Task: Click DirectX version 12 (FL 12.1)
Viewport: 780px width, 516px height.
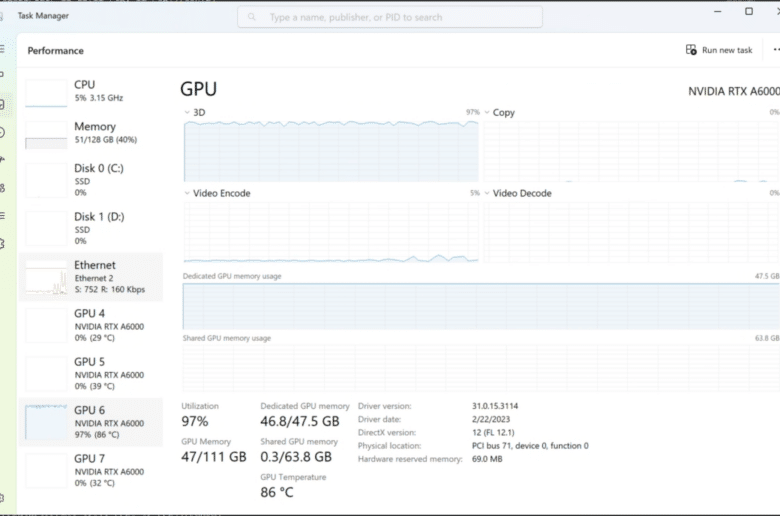Action: click(493, 432)
